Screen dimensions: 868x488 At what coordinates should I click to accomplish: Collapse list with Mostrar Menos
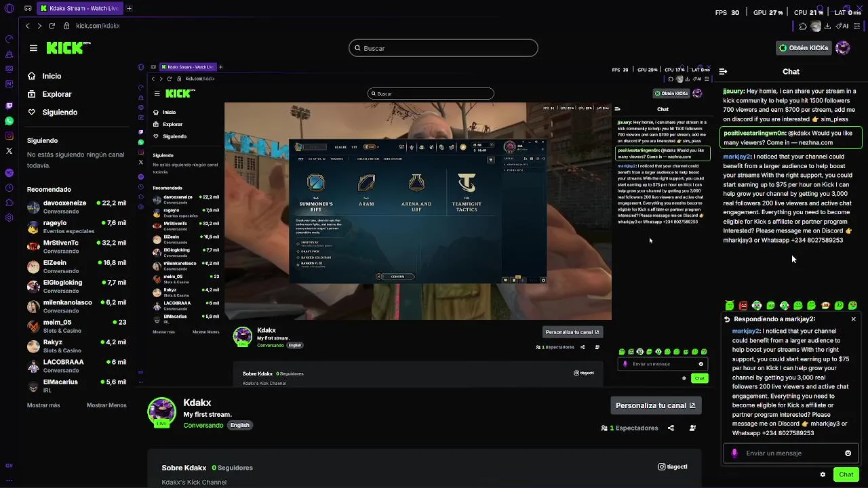click(106, 405)
